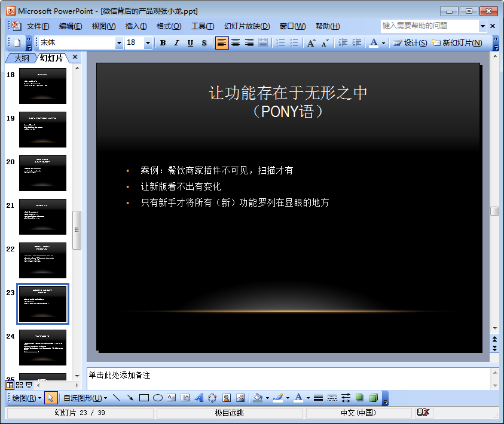Insert a diagram or organization chart
This screenshot has width=504, height=424.
[212, 398]
